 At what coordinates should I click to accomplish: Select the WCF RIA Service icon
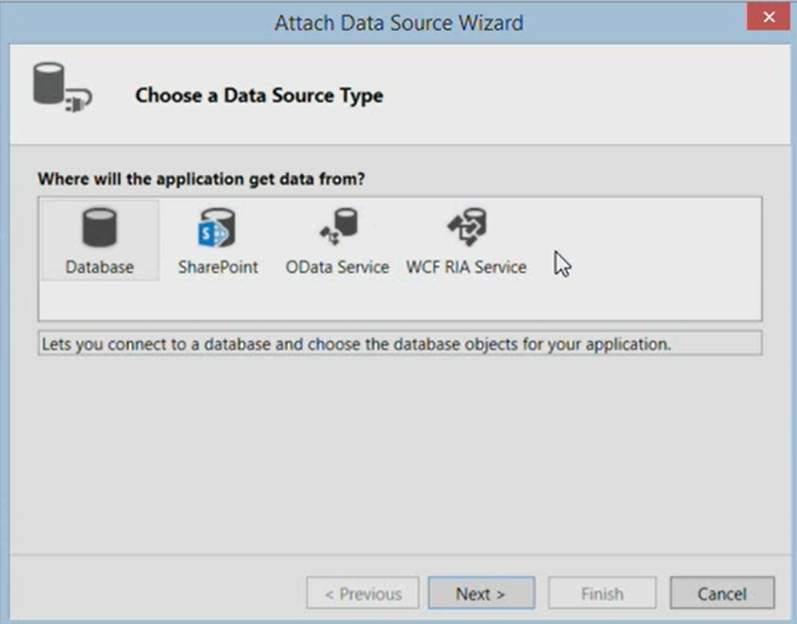coord(467,227)
